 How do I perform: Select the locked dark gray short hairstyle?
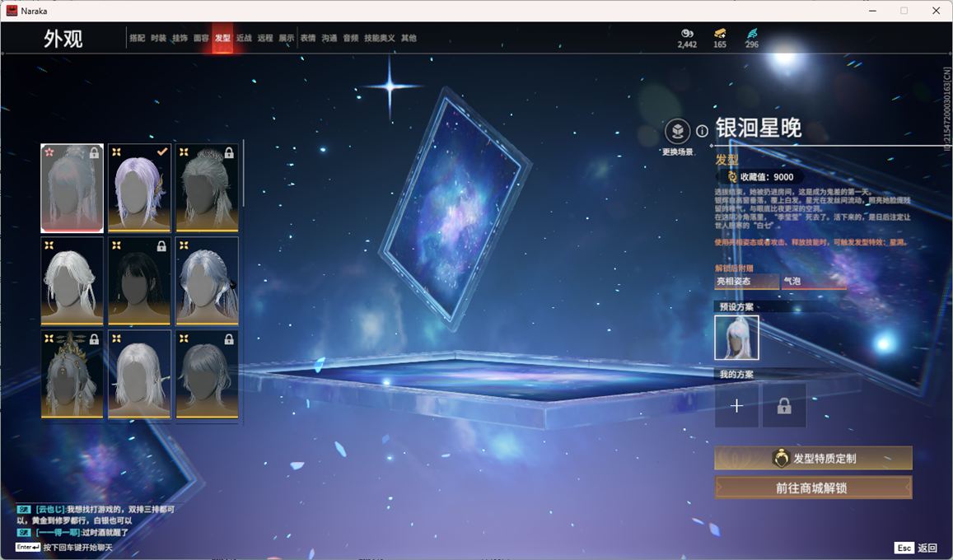[x=207, y=375]
